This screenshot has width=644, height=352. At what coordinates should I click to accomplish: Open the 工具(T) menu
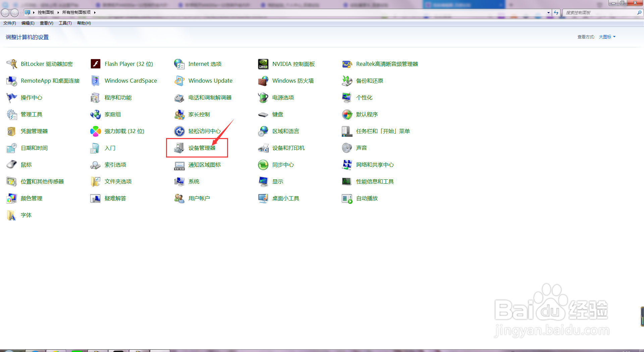click(x=65, y=23)
